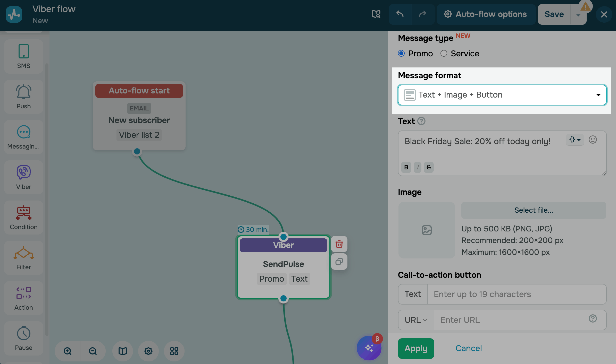Viewport: 616px width, 364px height.
Task: Click the button text input field
Action: point(517,294)
